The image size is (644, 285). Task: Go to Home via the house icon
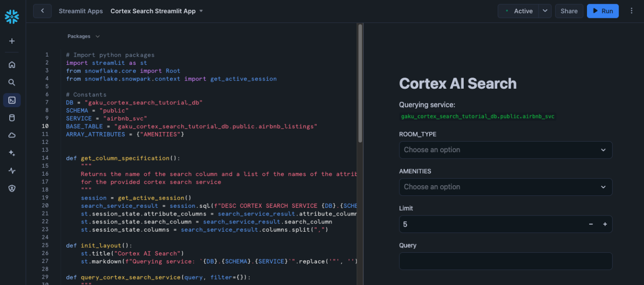12,65
